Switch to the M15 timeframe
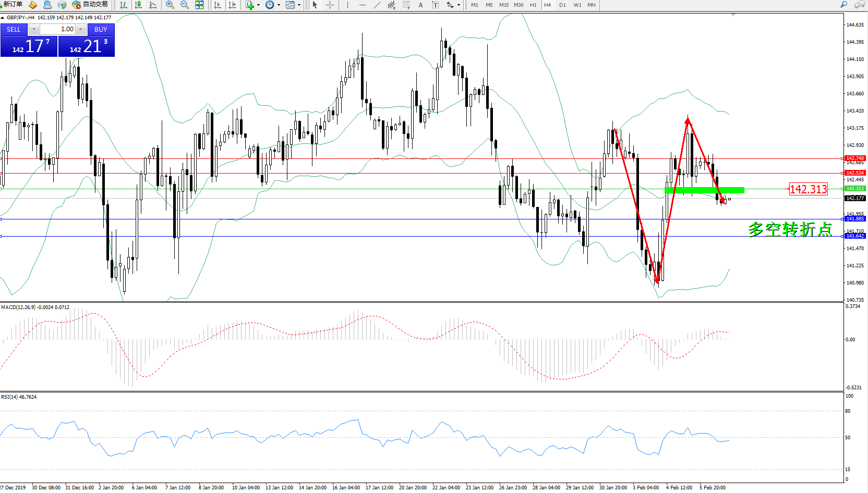This screenshot has width=868, height=493. click(x=503, y=5)
